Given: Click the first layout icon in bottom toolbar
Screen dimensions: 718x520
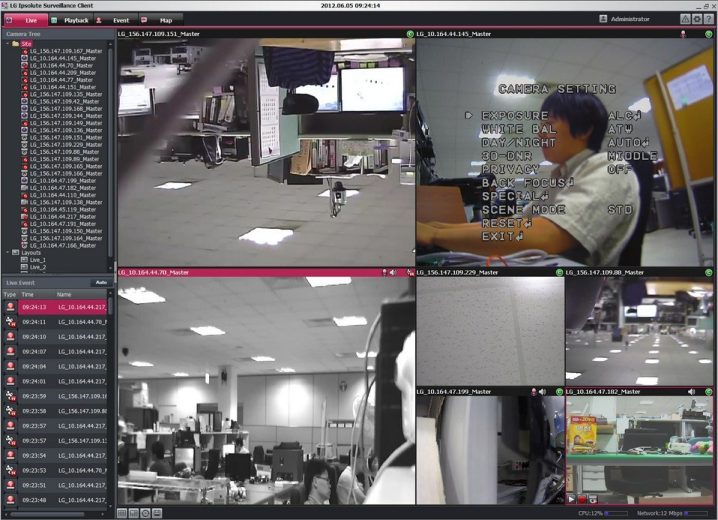Looking at the screenshot, I should [x=122, y=513].
